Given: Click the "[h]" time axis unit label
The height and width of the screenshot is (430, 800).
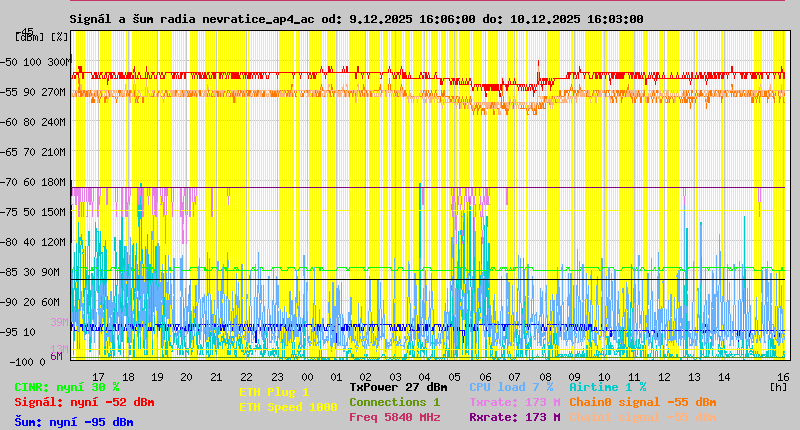Looking at the screenshot, I should pyautogui.click(x=779, y=387).
